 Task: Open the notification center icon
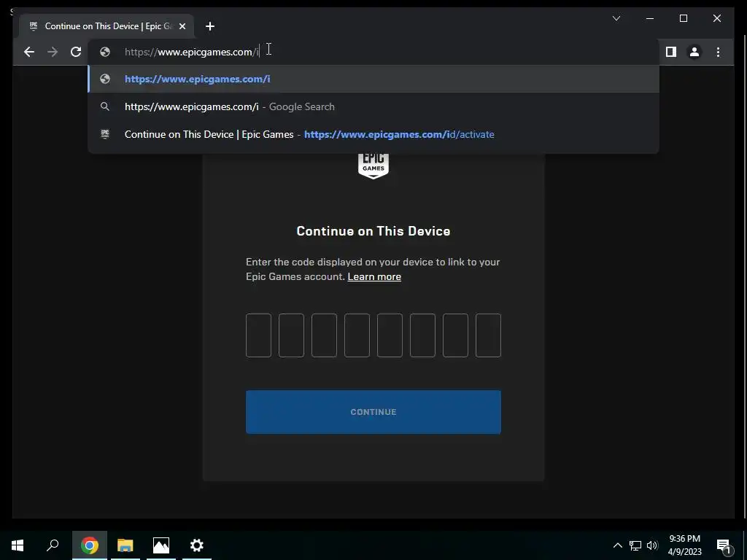tap(724, 545)
